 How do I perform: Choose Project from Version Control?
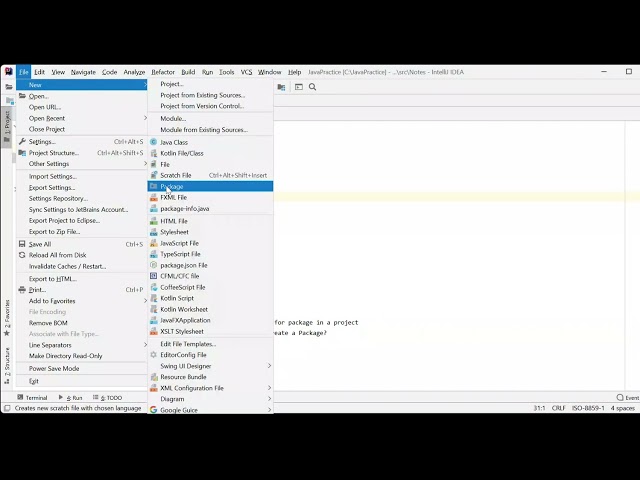(x=210, y=106)
